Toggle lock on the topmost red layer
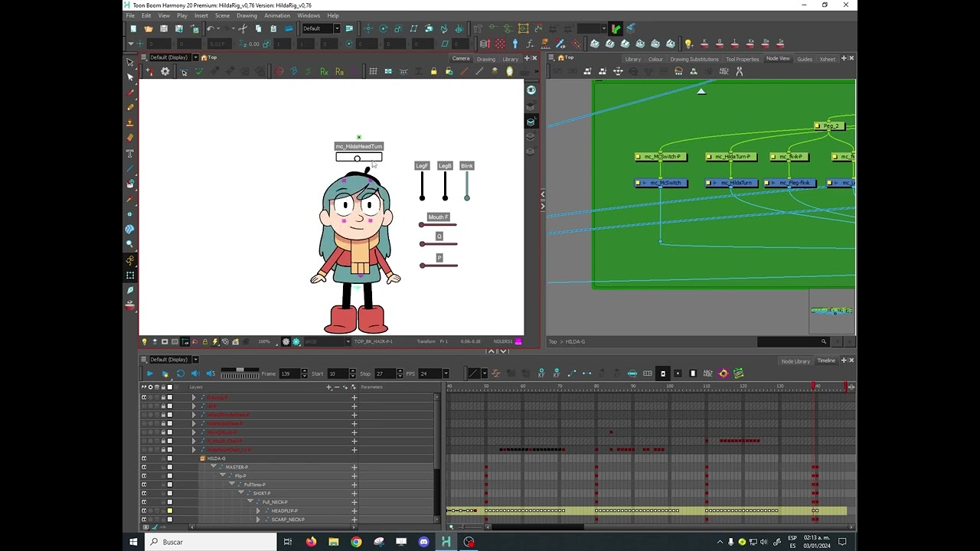Viewport: 980px width, 551px height. coord(163,397)
